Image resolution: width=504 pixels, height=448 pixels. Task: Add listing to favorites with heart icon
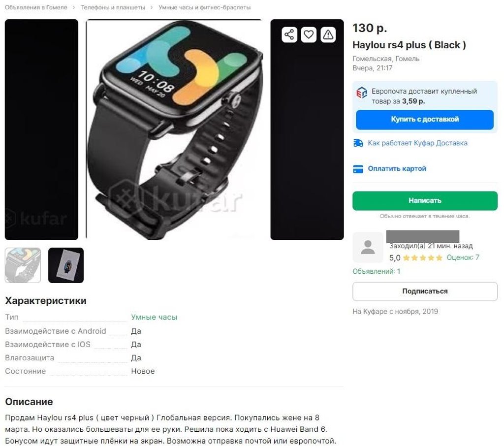(309, 34)
